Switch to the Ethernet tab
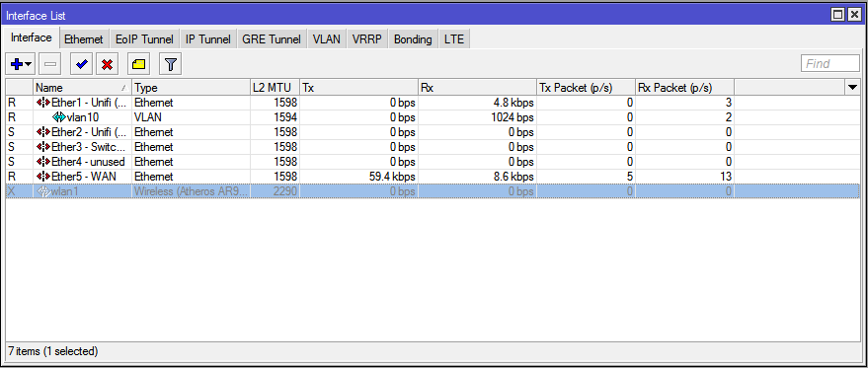This screenshot has width=868, height=368. click(x=84, y=39)
